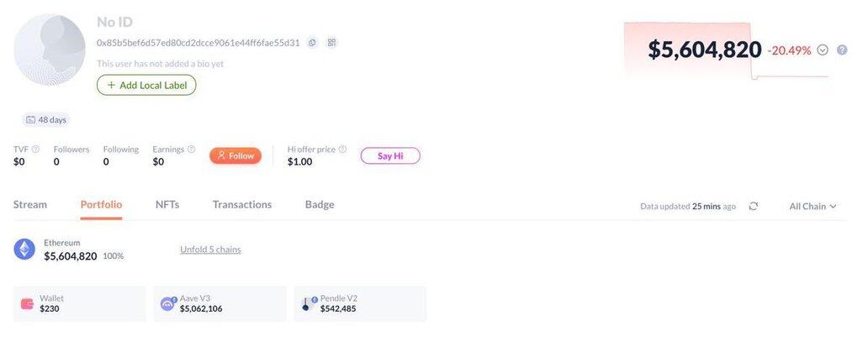
Task: Refresh the portfolio data
Action: click(753, 206)
